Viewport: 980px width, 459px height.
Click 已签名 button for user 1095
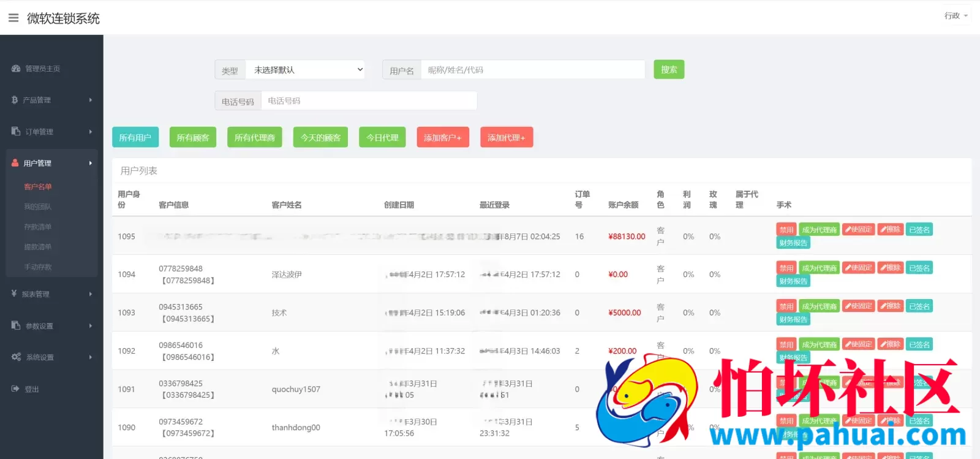point(919,230)
